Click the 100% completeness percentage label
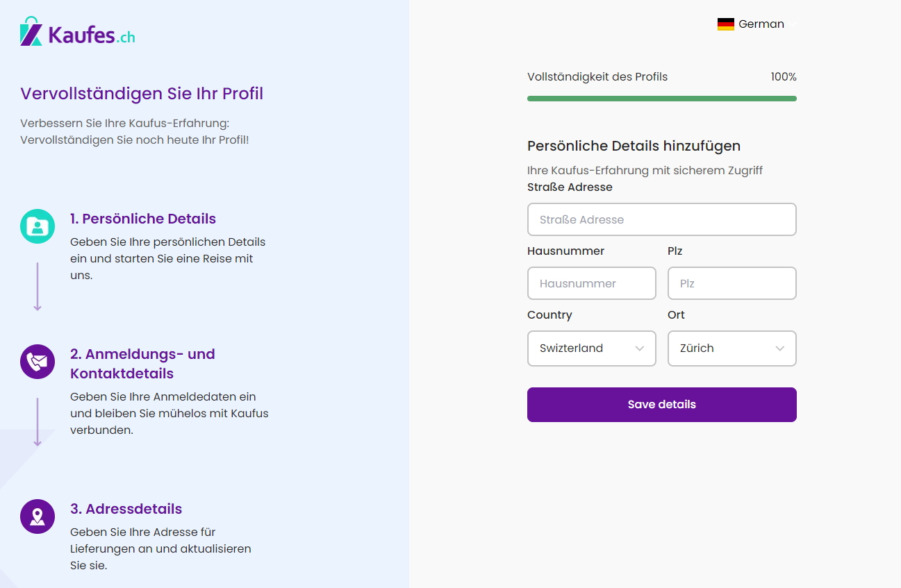901x588 pixels. click(784, 77)
